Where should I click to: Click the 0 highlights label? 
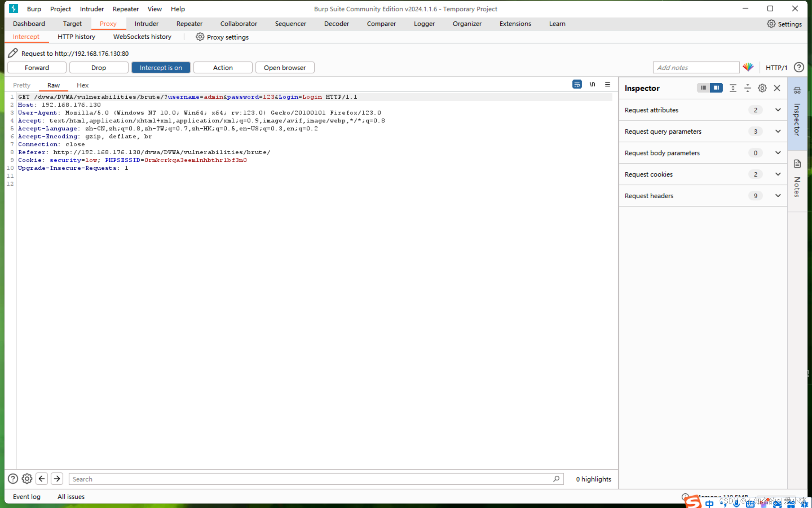(594, 479)
